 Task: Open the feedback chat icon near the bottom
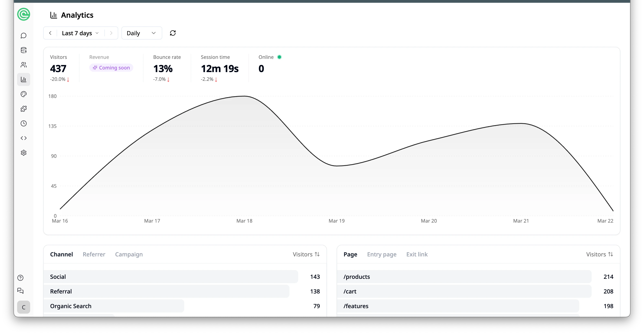[x=20, y=291]
